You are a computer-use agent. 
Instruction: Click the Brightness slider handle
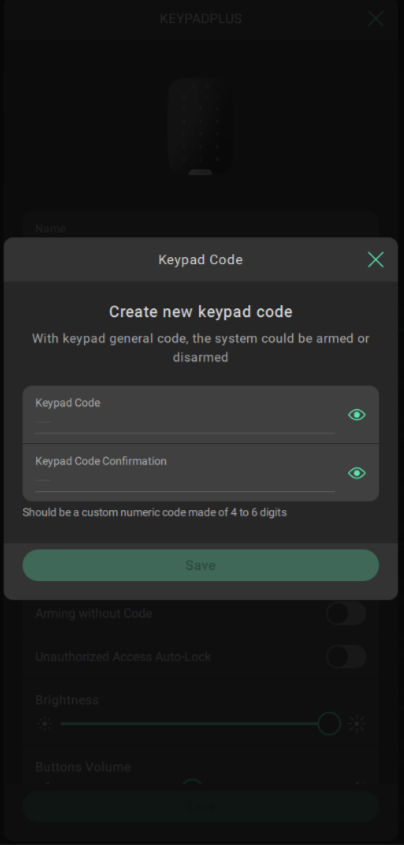click(329, 723)
